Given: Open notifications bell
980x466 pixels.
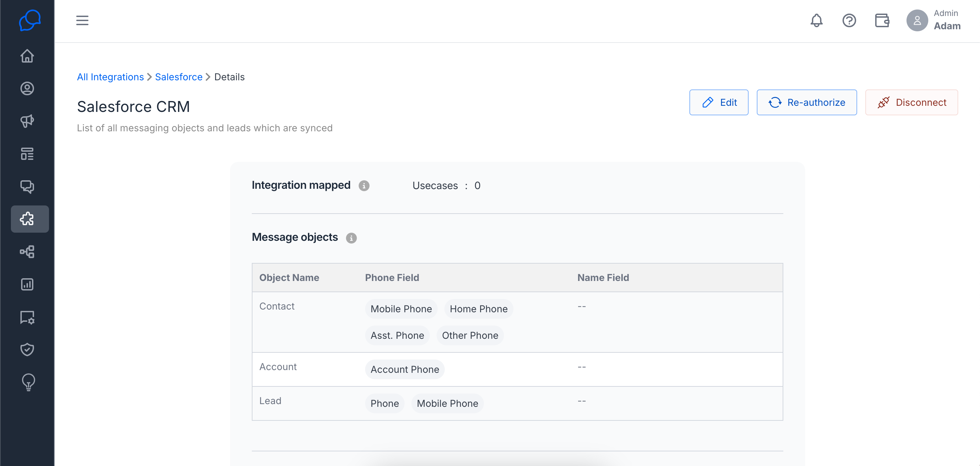Looking at the screenshot, I should tap(816, 20).
